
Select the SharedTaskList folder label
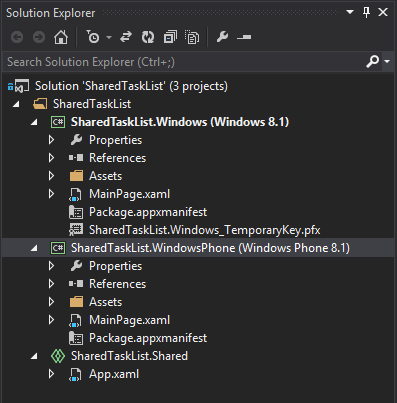92,104
